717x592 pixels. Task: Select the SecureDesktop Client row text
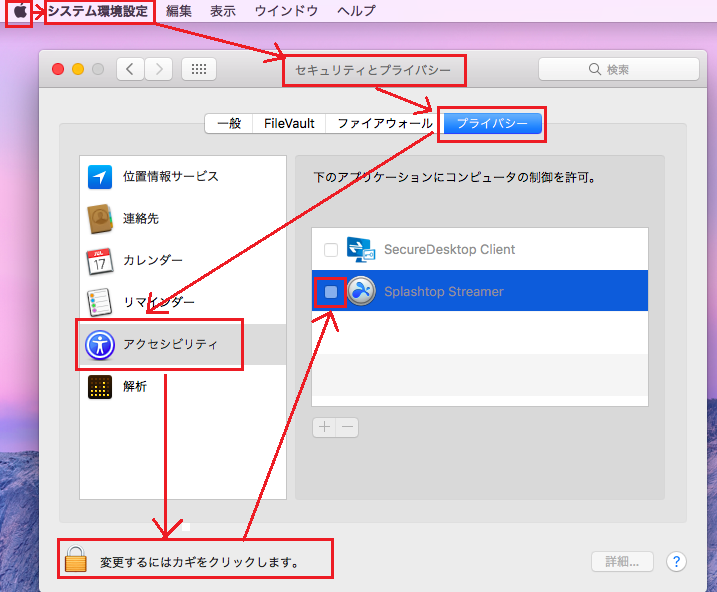click(x=449, y=250)
